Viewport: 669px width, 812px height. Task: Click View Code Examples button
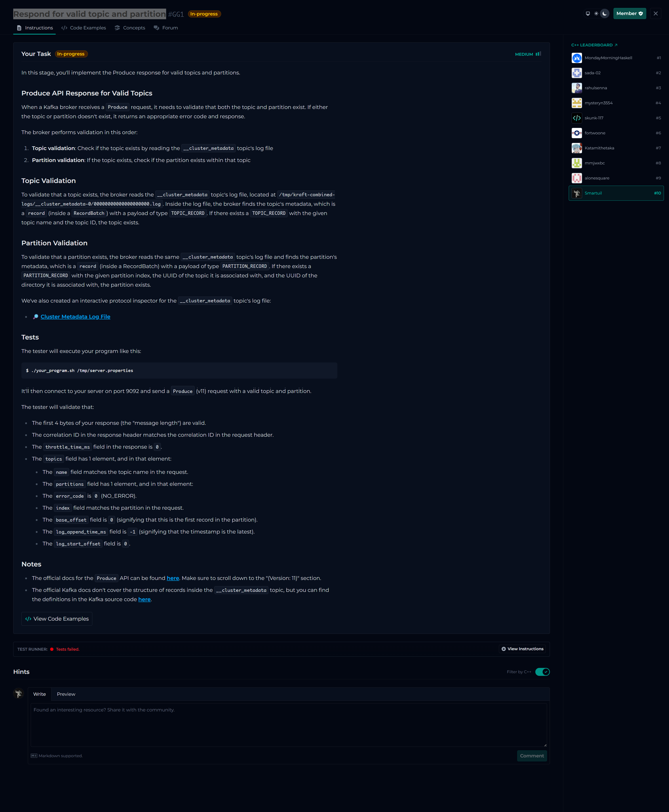coord(57,619)
